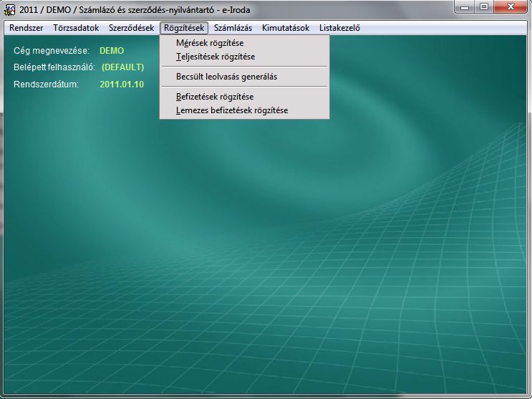
Task: Click Becsült leolvasás generálás
Action: pos(226,76)
